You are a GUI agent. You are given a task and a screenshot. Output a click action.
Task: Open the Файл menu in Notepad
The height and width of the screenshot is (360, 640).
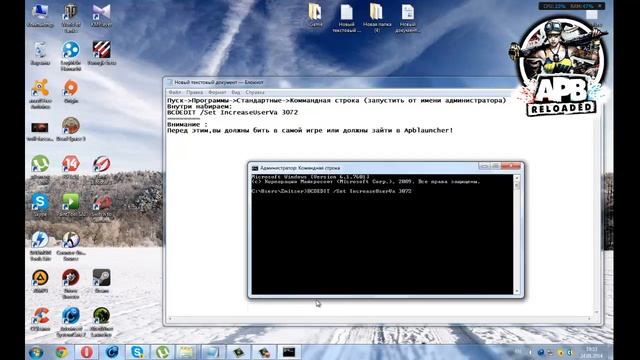[x=175, y=93]
